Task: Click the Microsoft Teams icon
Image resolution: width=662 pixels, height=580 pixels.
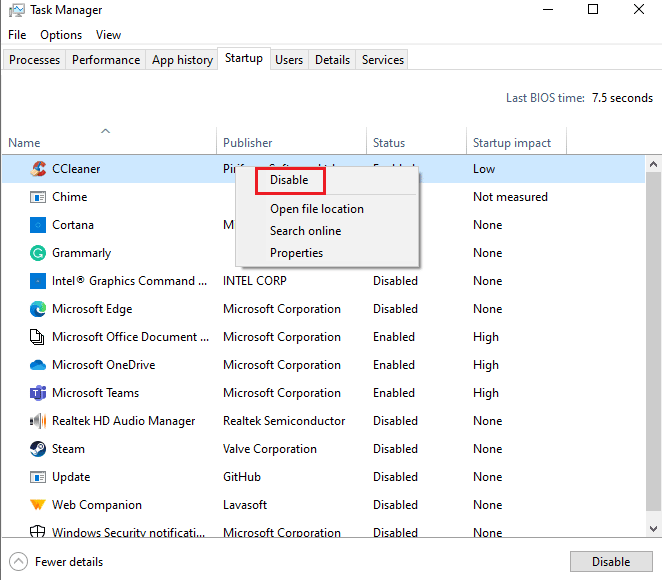Action: (x=38, y=393)
